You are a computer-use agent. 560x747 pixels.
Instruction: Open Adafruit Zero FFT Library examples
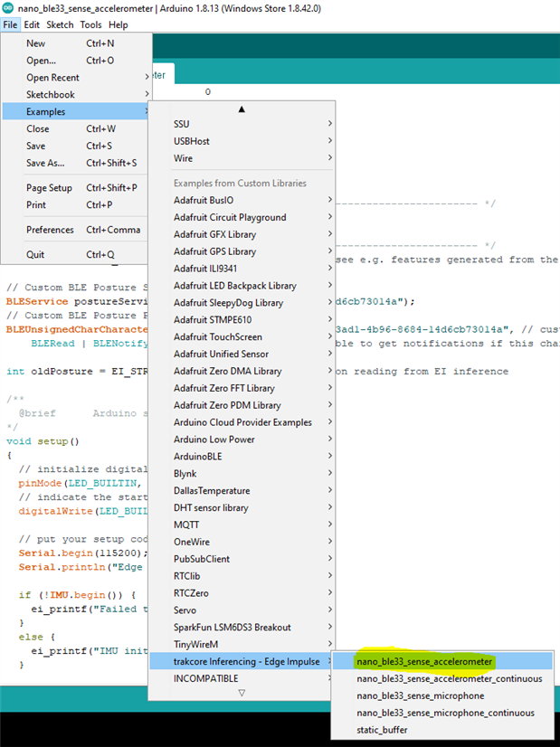tap(242, 389)
